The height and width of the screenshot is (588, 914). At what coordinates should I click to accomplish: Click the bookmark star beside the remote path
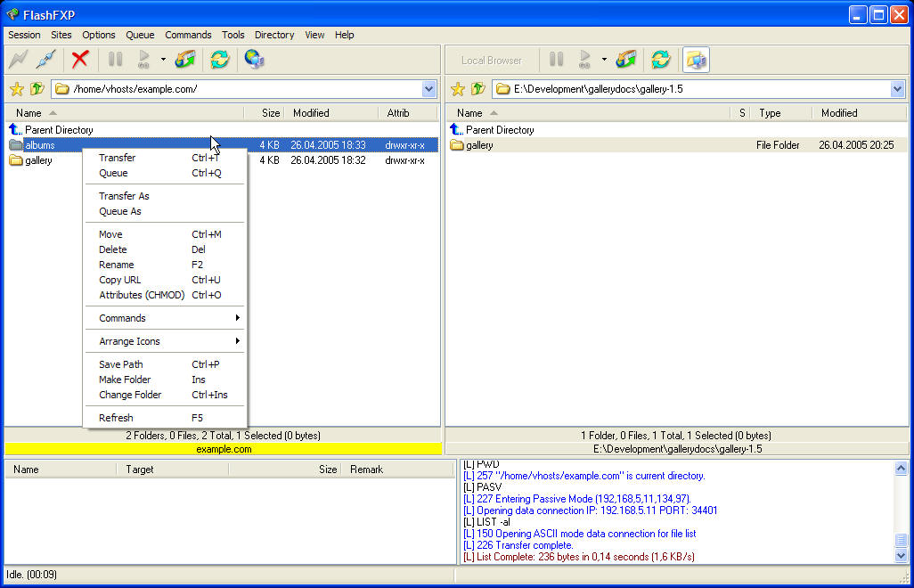pyautogui.click(x=16, y=89)
